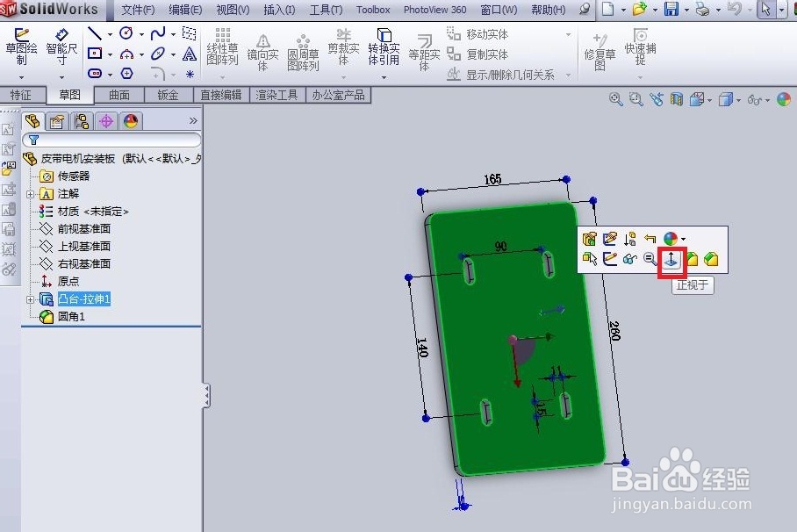The width and height of the screenshot is (797, 532).
Task: Click the 移动实体 button
Action: pyautogui.click(x=477, y=34)
